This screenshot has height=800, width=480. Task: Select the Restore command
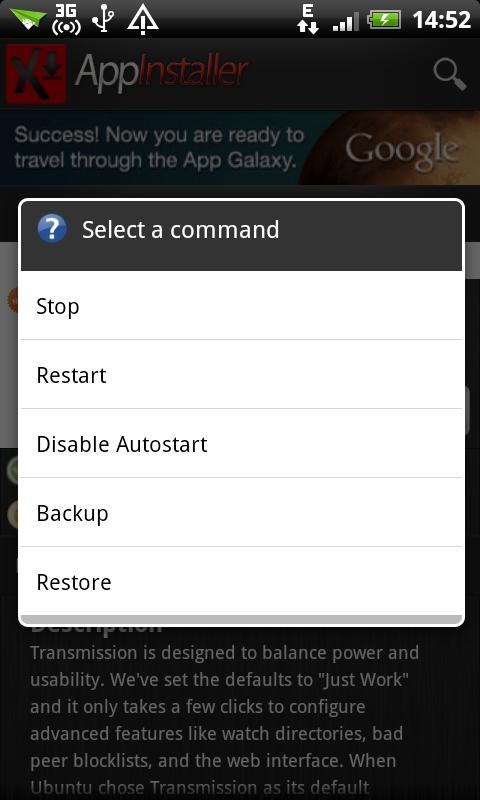tap(241, 581)
